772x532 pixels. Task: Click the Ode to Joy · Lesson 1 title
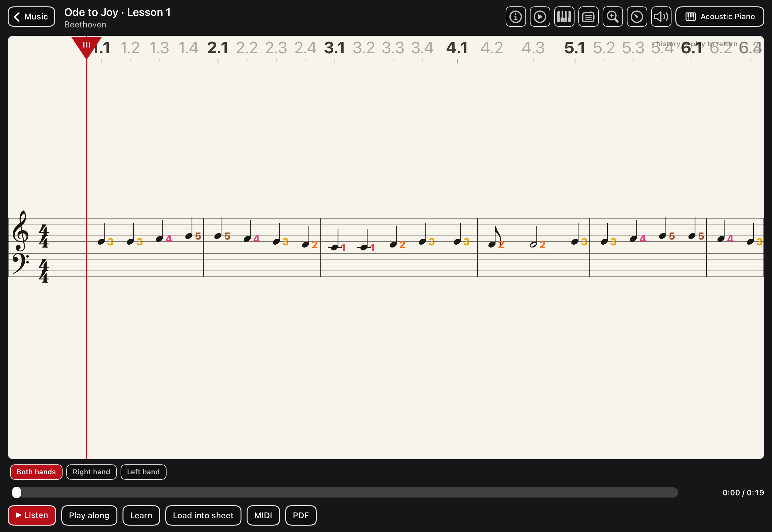(117, 12)
